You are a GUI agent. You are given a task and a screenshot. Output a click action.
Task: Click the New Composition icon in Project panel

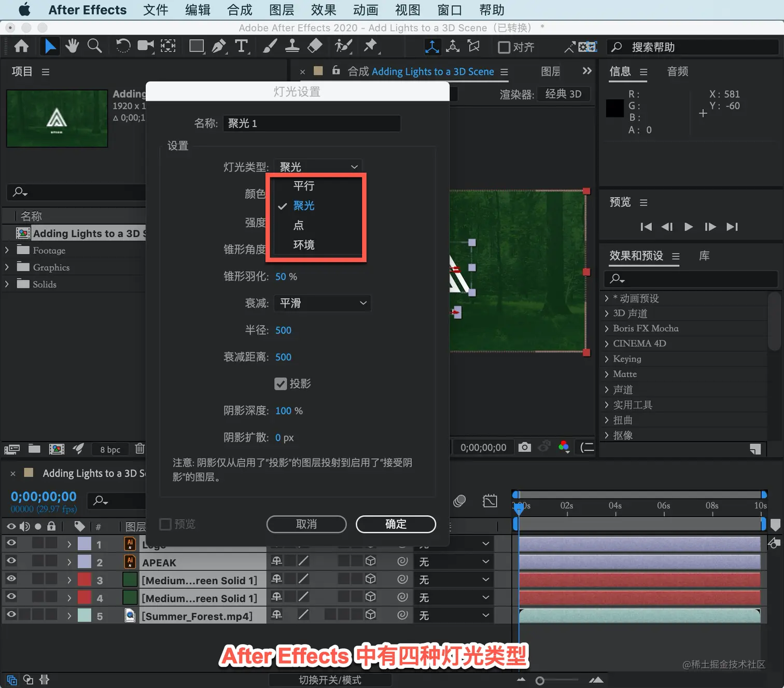(57, 449)
